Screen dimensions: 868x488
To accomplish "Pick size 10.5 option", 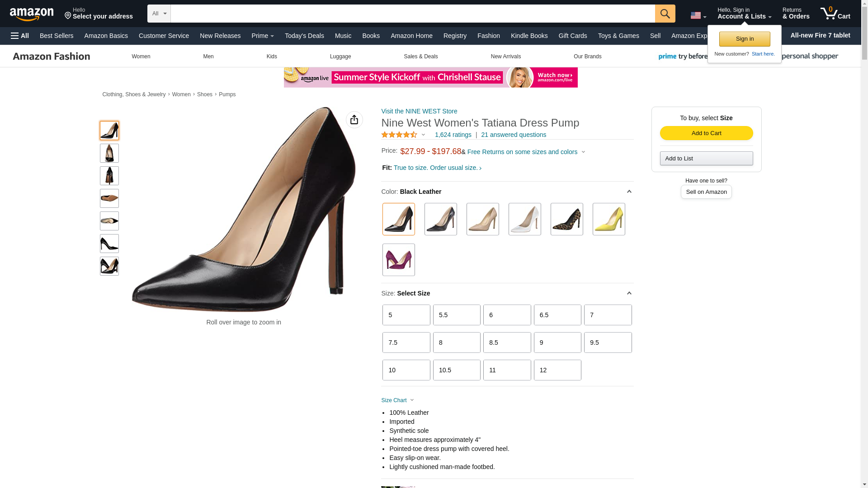I will [x=456, y=370].
